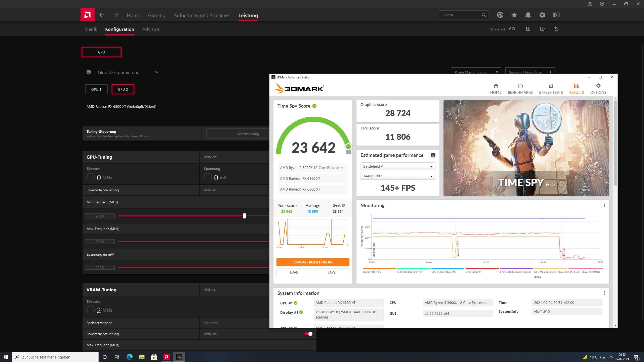
Task: Click the export profile icon
Action: [x=542, y=29]
